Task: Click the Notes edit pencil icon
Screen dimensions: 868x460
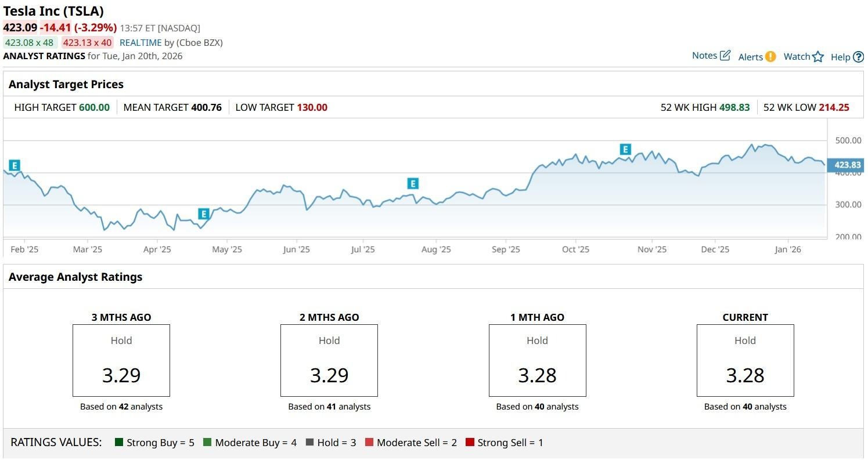Action: 725,56
